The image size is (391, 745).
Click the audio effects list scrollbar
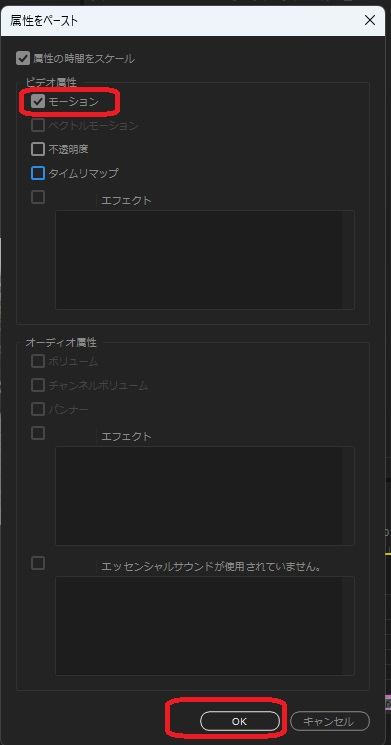pos(348,496)
